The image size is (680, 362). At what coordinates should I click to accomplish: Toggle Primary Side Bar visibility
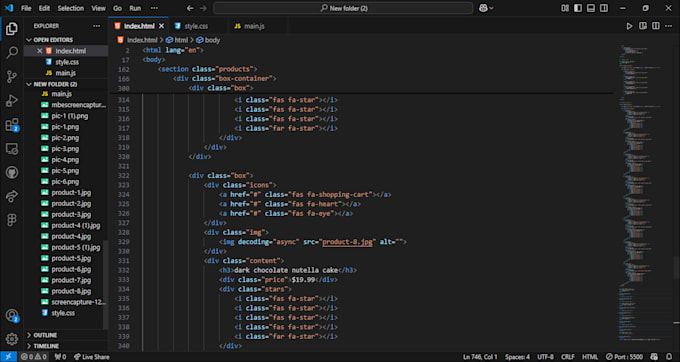(578, 8)
